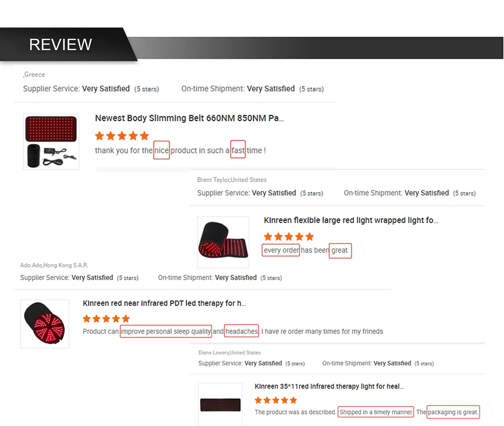Click reviewer Diane Lowery, United States
Image resolution: width=504 pixels, height=426 pixels.
[229, 352]
